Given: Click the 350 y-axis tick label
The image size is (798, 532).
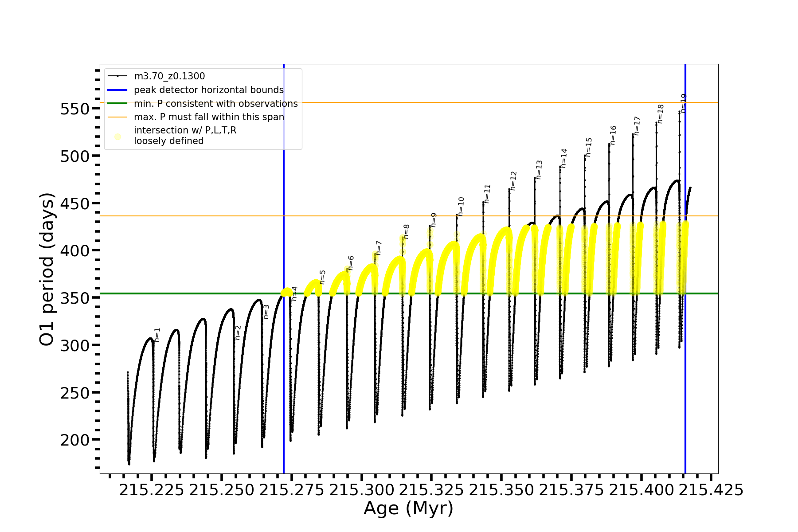Looking at the screenshot, I should [74, 298].
